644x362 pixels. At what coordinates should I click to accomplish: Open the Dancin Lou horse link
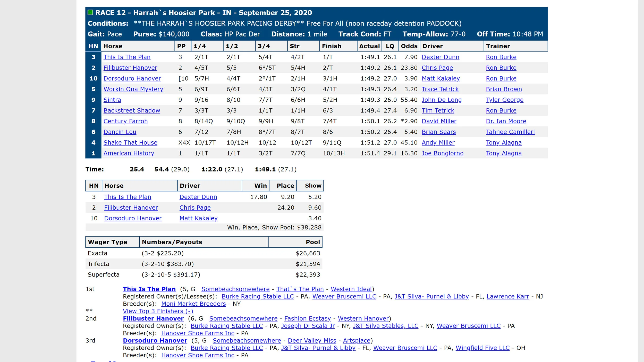point(120,132)
